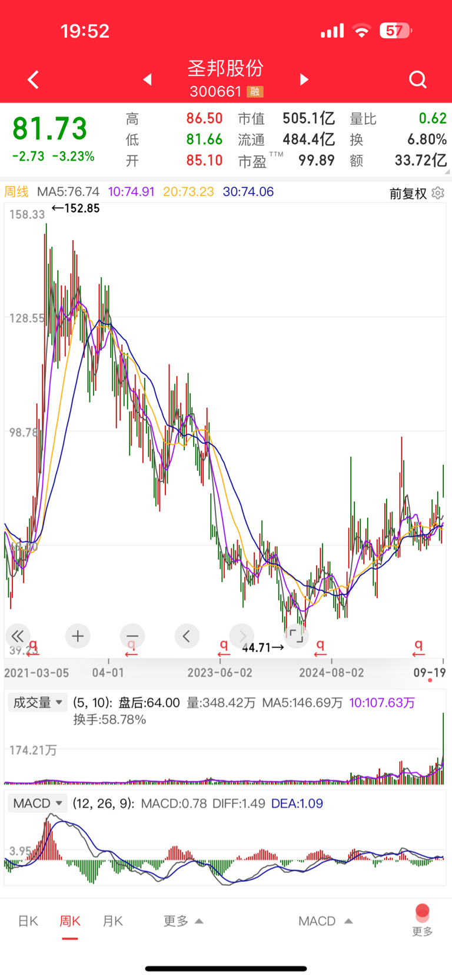This screenshot has width=452, height=980.
Task: Switch to 周K tab
Action: (70, 921)
